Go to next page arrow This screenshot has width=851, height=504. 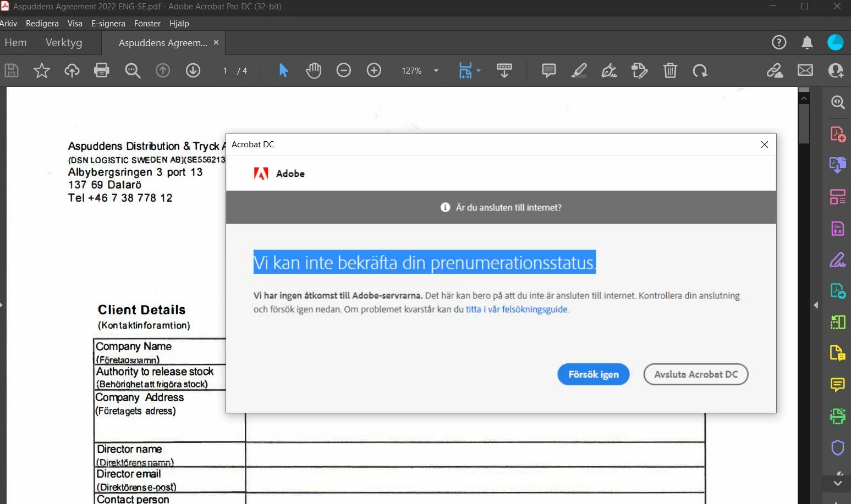click(x=193, y=70)
